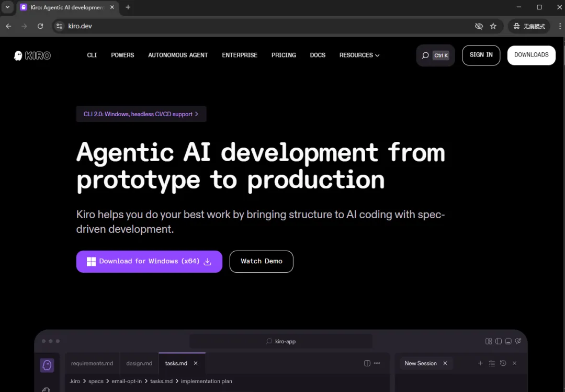The height and width of the screenshot is (392, 565).
Task: Click the task list icon in session panel
Action: point(492,363)
